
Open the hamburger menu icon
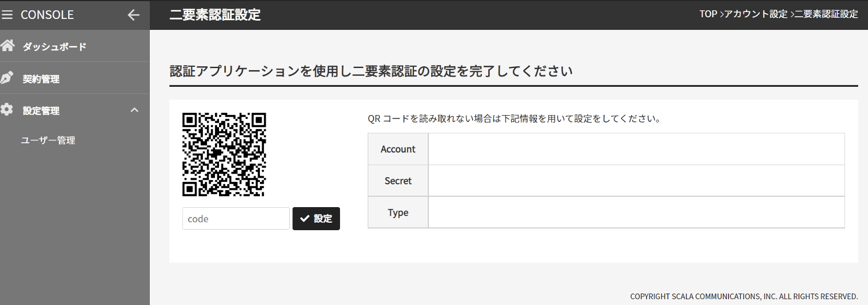7,15
